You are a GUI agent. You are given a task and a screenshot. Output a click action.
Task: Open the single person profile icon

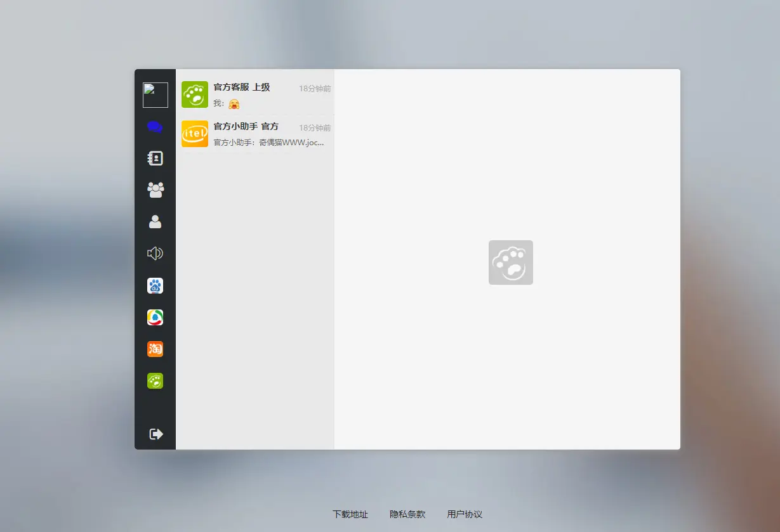pyautogui.click(x=155, y=222)
